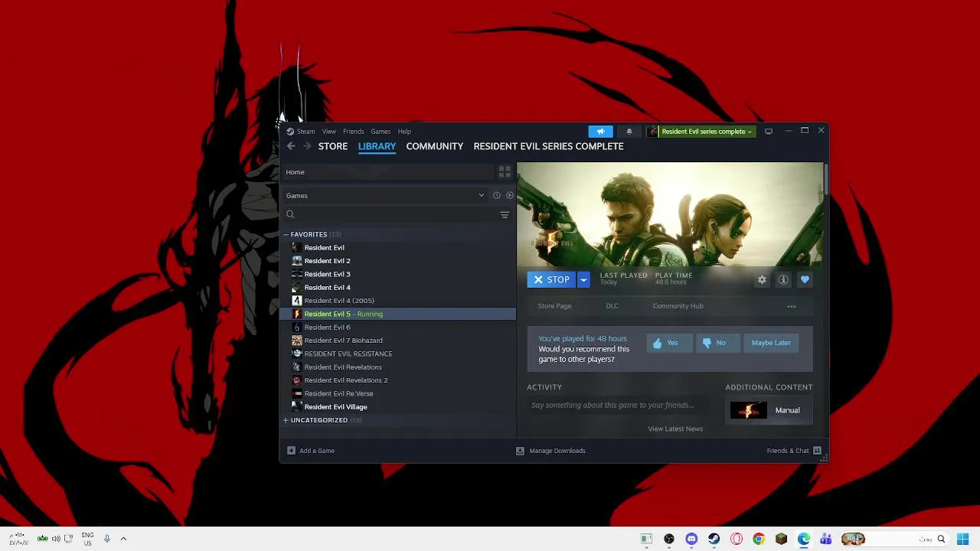Click the ready-to-play filter icon
This screenshot has width=980, height=551.
pyautogui.click(x=510, y=196)
